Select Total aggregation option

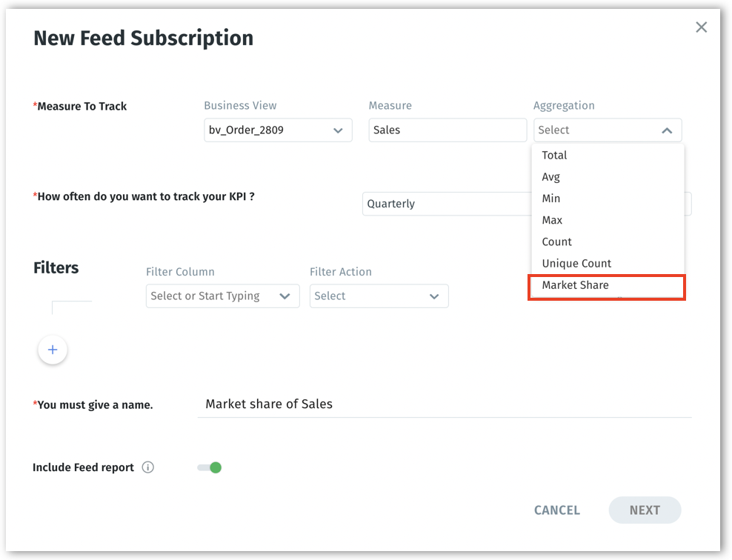coord(554,156)
